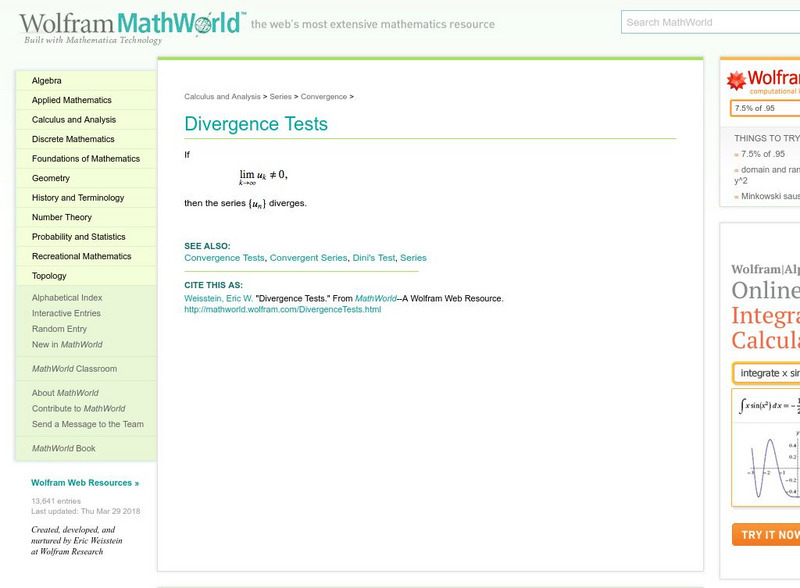Viewport: 800px width, 588px height.
Task: Open the Discrete Mathematics topic
Action: click(x=73, y=139)
